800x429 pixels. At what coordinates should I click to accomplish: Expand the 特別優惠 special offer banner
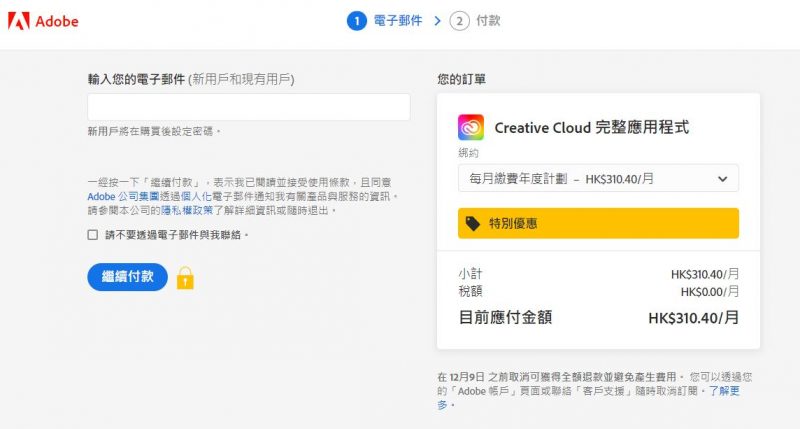point(598,223)
